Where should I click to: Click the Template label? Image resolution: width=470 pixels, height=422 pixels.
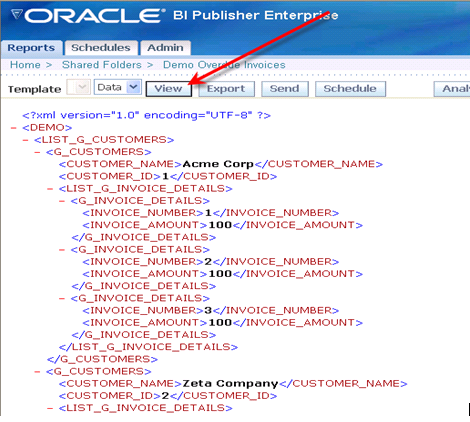coord(35,89)
